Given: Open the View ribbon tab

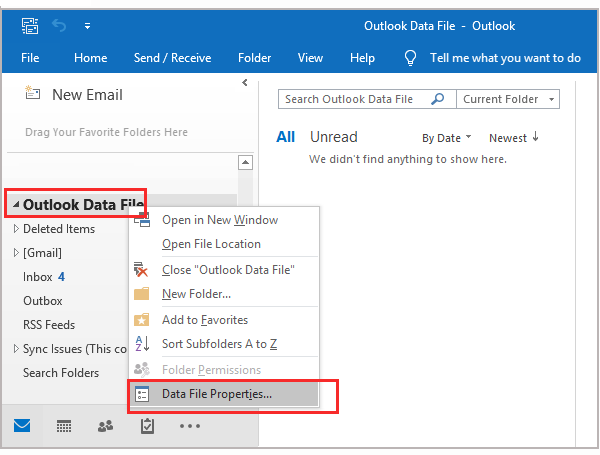Looking at the screenshot, I should [x=310, y=58].
